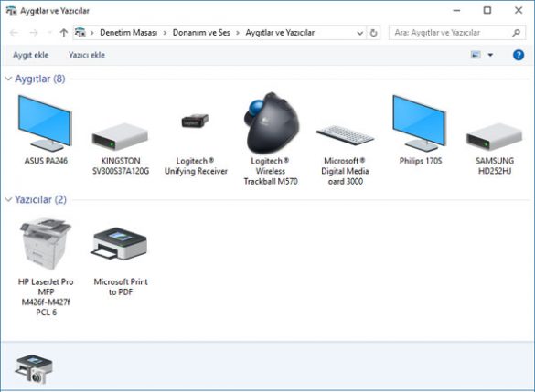Click the Ara: Aygıtlar ve Yazıcılar search box
Image resolution: width=535 pixels, height=392 pixels.
pyautogui.click(x=457, y=33)
